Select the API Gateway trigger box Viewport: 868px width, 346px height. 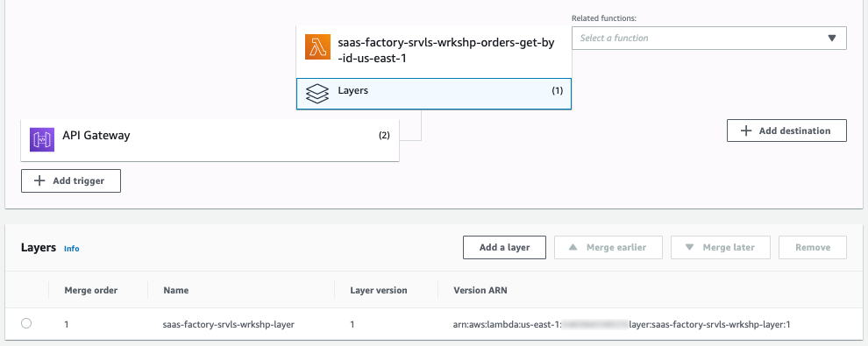(210, 138)
